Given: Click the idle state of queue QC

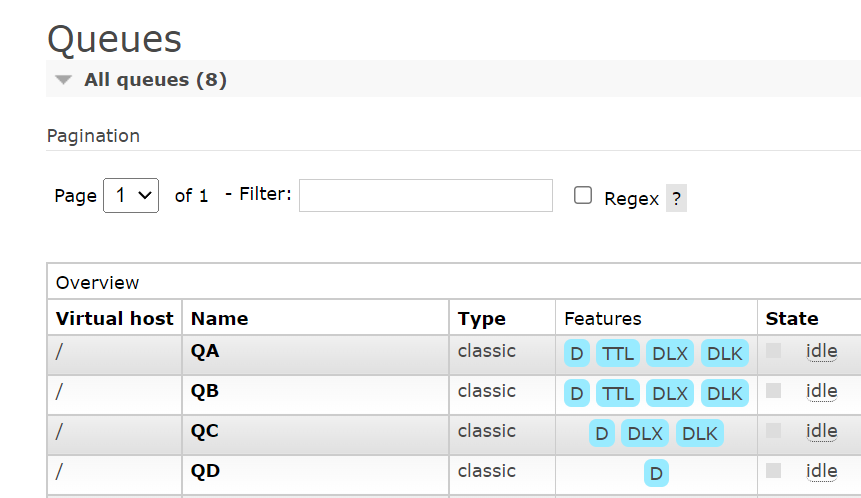Looking at the screenshot, I should click(x=821, y=432).
